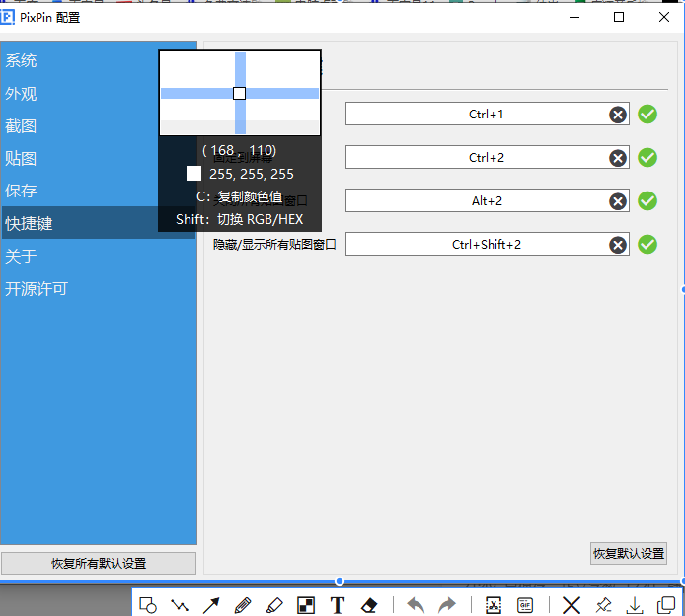685x616 pixels.
Task: Click the 恢复默认设置 button
Action: click(x=629, y=554)
